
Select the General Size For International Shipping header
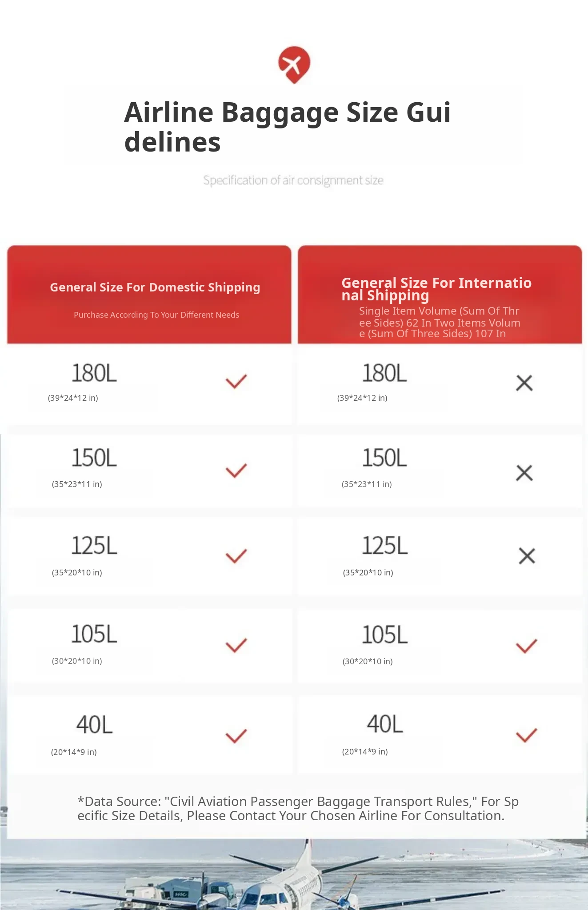pos(440,294)
